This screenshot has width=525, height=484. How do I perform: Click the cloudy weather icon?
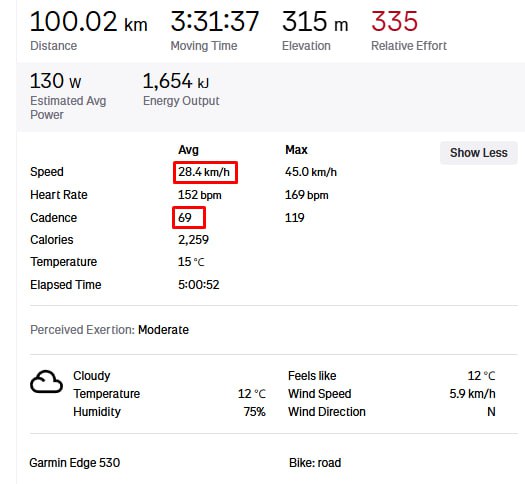[46, 382]
